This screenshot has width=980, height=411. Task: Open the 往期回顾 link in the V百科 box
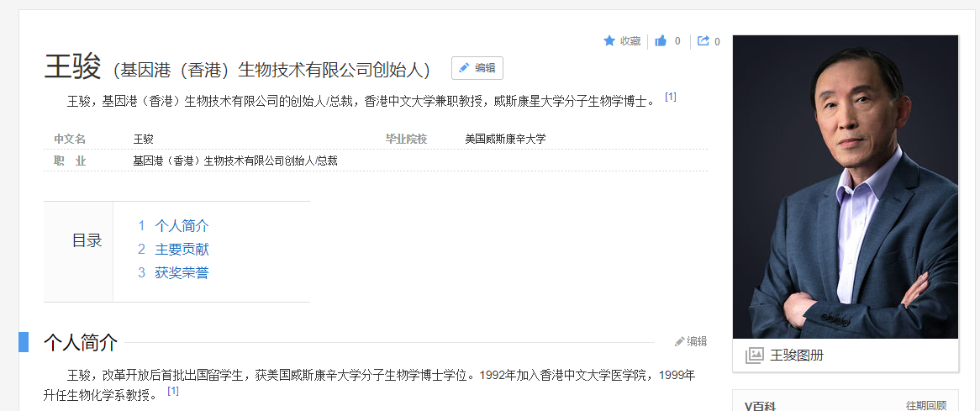pyautogui.click(x=926, y=405)
